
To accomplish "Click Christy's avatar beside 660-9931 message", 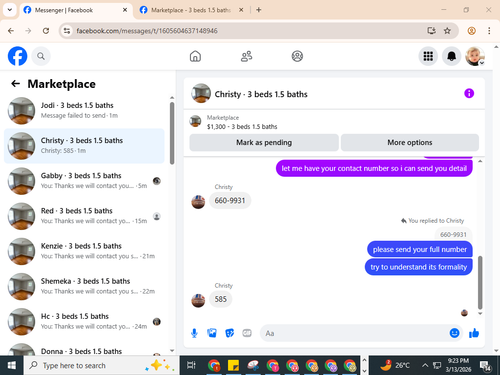I will pos(198,202).
